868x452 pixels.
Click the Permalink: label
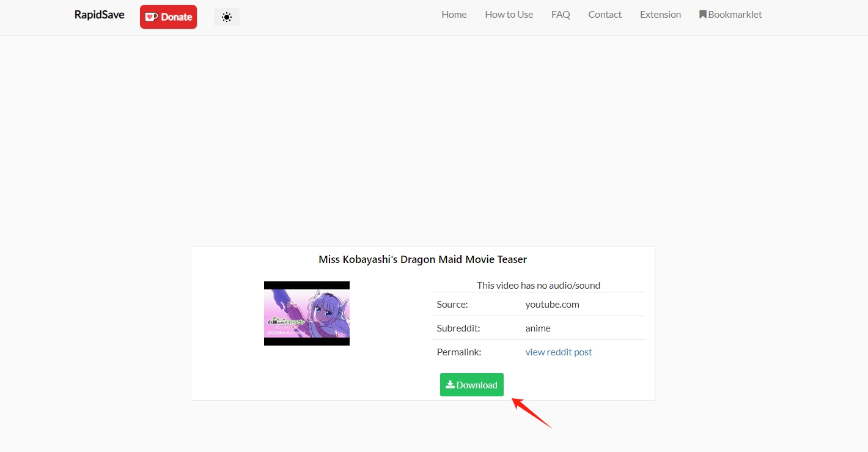click(x=459, y=352)
